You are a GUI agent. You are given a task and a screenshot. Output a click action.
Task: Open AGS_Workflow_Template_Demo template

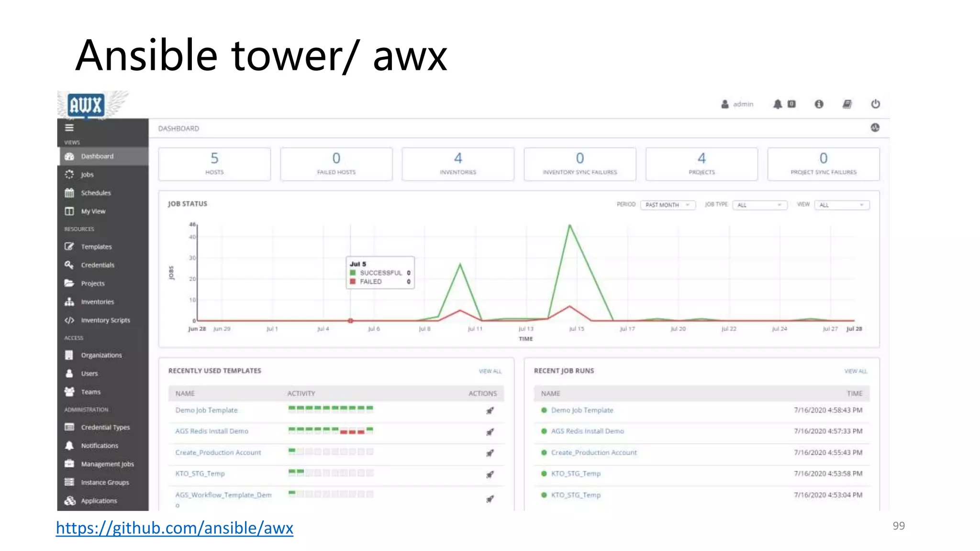(x=223, y=499)
